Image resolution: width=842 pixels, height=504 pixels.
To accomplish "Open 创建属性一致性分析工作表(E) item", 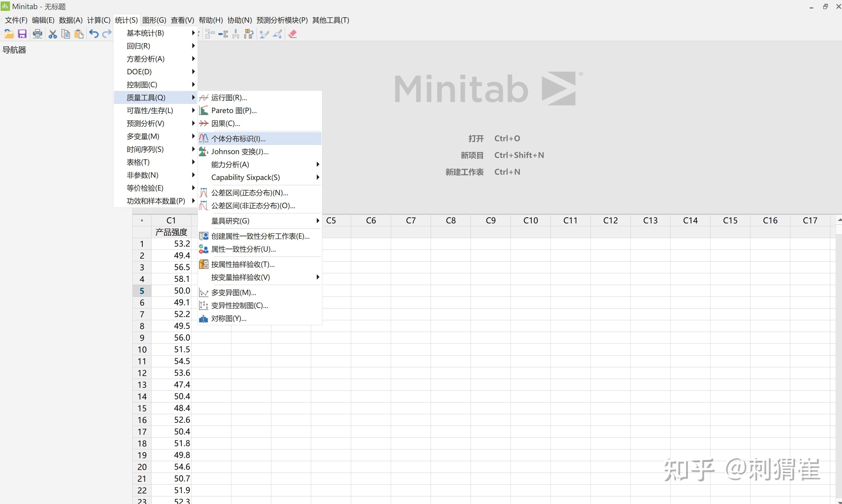I will tap(260, 236).
